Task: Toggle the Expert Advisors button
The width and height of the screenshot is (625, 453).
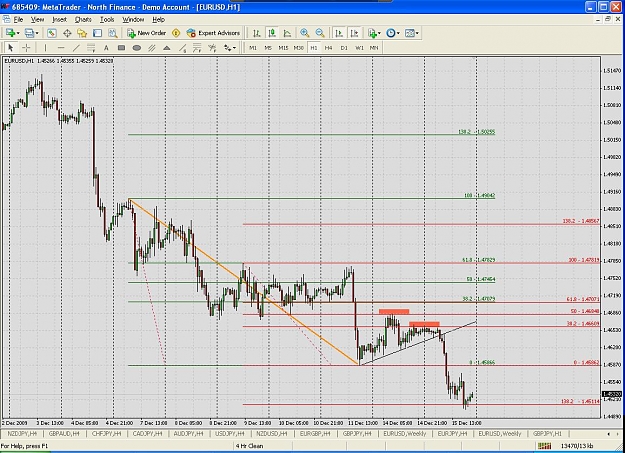Action: click(213, 33)
